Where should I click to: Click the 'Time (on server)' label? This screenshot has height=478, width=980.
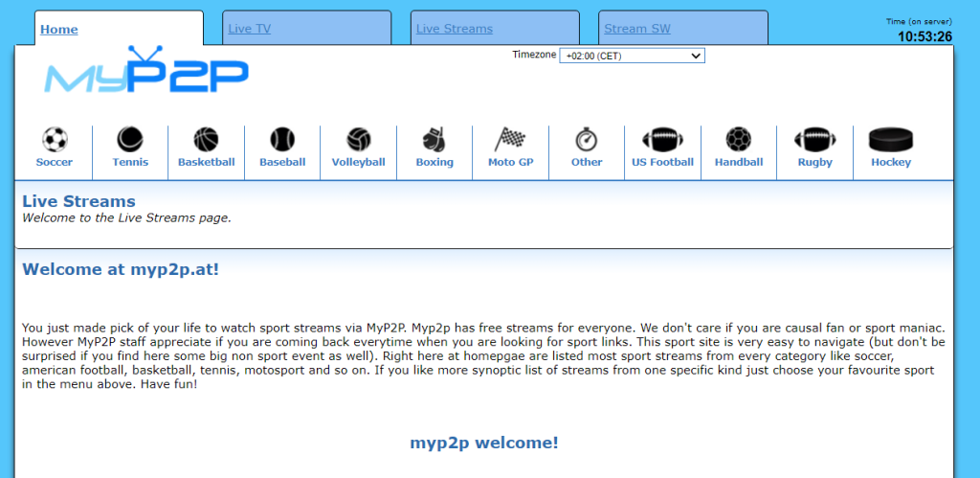tap(919, 21)
